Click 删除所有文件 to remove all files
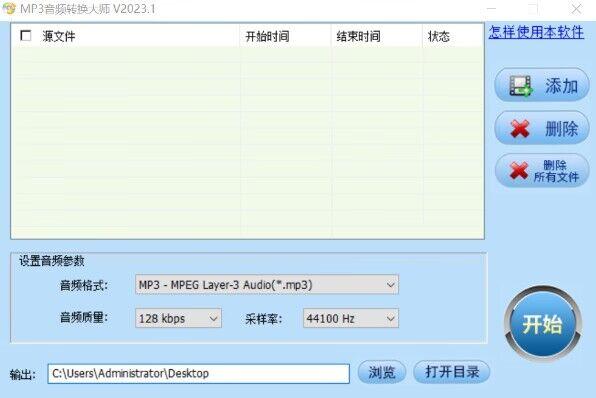The width and height of the screenshot is (596, 398). 542,171
